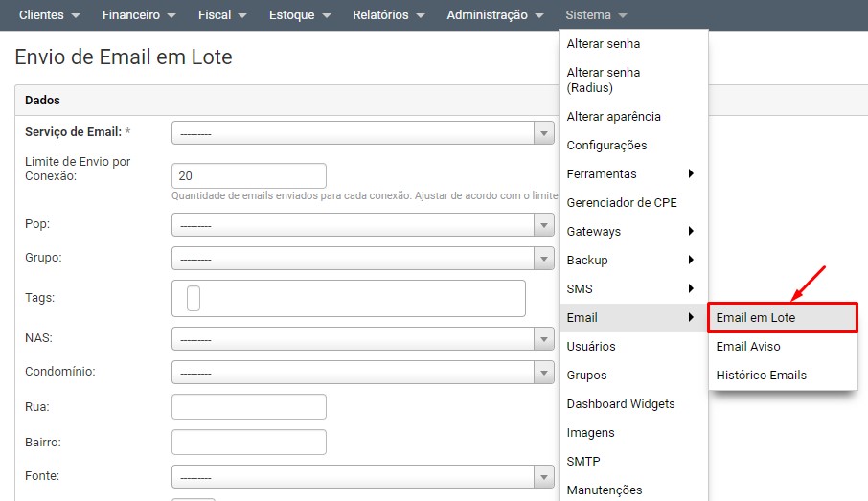This screenshot has width=868, height=501.
Task: Open the Serviço de Email dropdown
Action: click(362, 133)
